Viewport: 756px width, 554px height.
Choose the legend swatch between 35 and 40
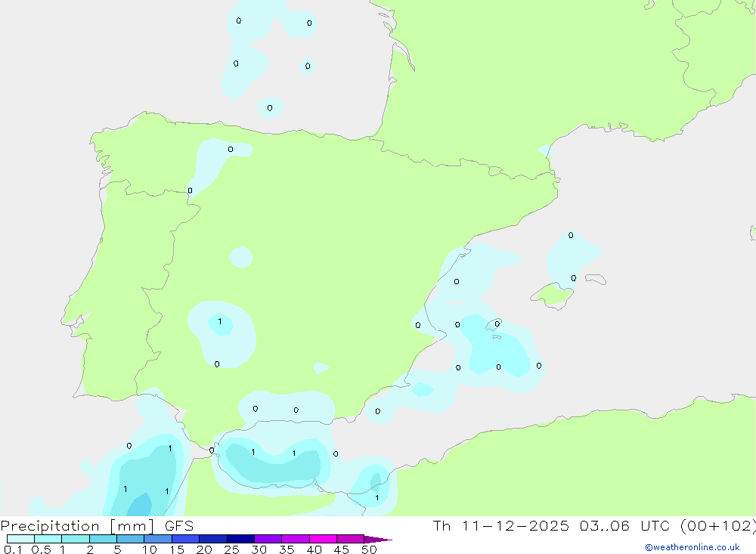295,539
